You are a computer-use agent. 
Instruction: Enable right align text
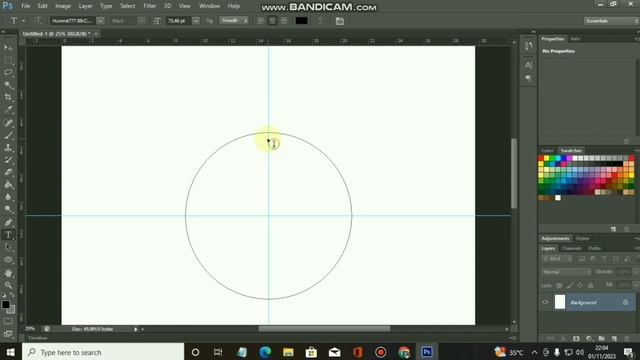284,21
